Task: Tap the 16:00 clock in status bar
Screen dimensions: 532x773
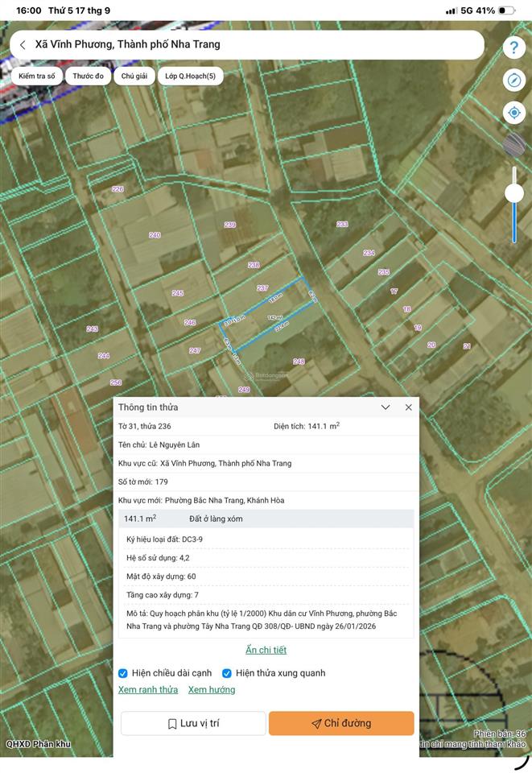Action: click(x=28, y=10)
